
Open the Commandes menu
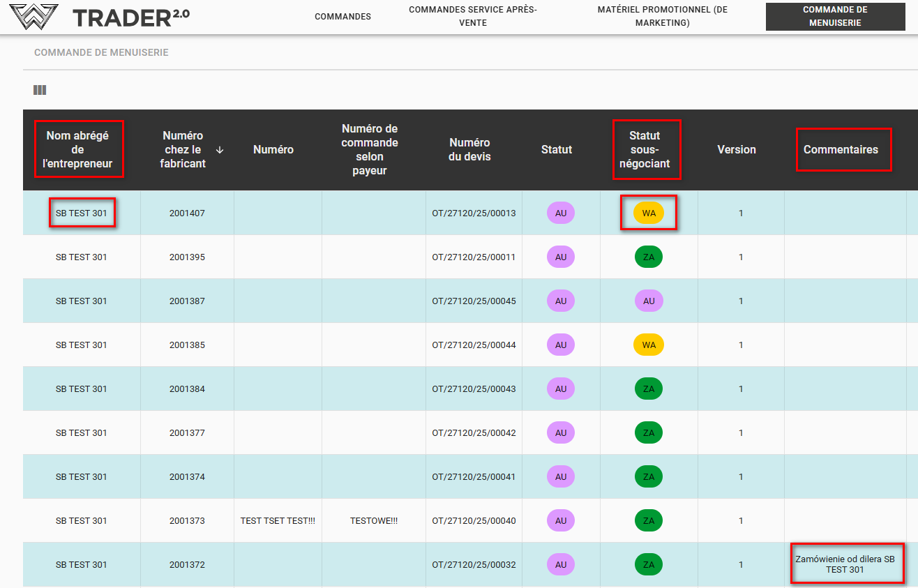click(x=343, y=17)
